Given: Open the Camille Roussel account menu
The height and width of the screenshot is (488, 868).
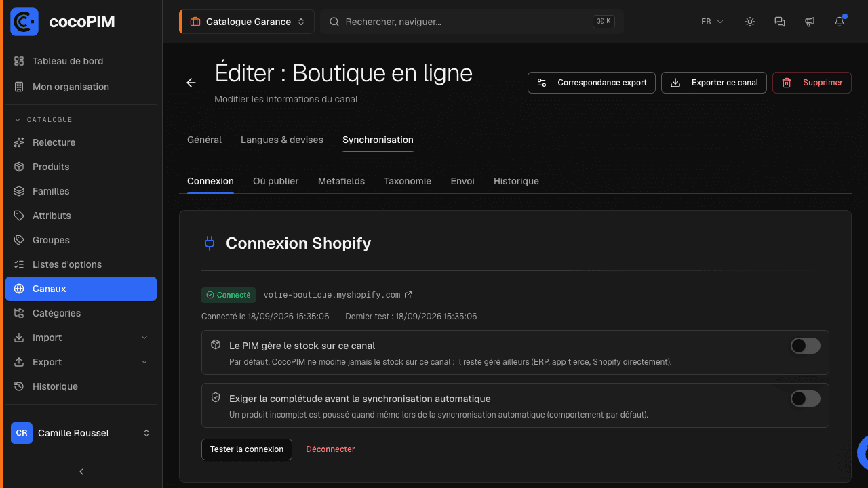Looking at the screenshot, I should point(81,433).
